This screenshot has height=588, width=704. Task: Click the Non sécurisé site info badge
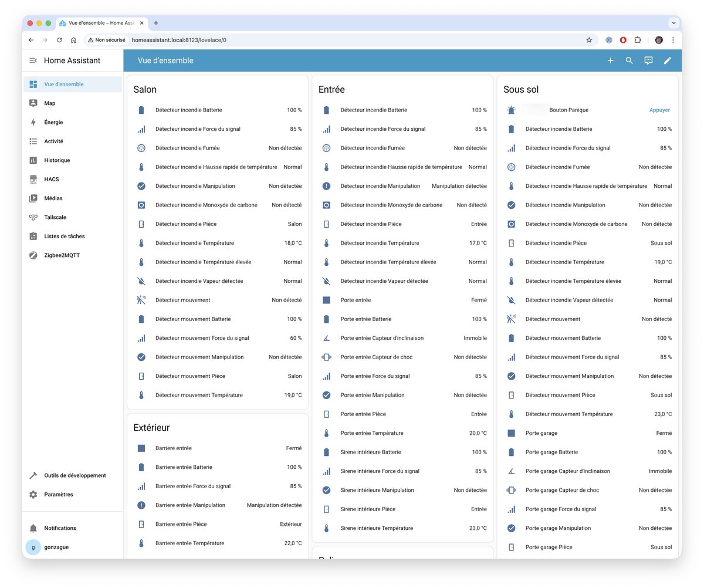coord(107,40)
